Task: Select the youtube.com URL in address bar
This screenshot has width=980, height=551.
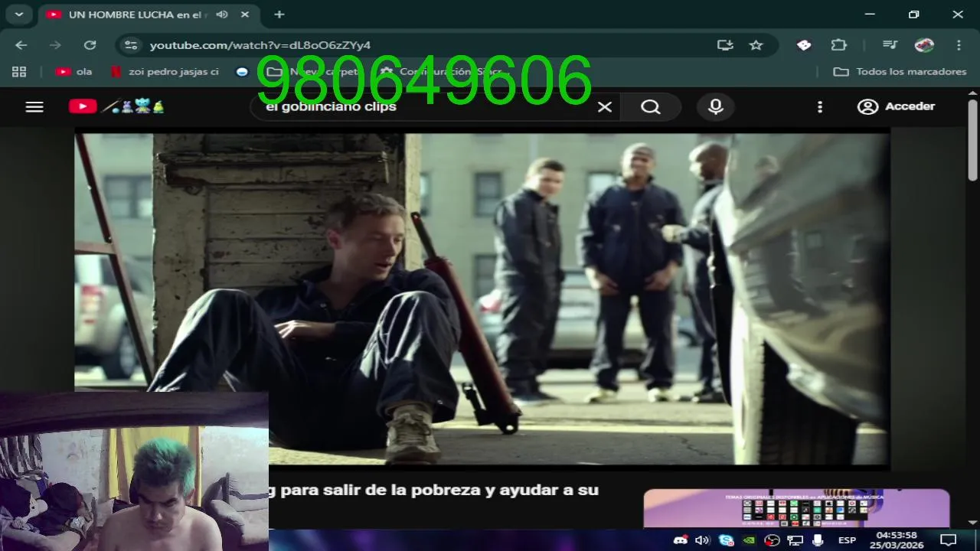Action: click(x=260, y=45)
